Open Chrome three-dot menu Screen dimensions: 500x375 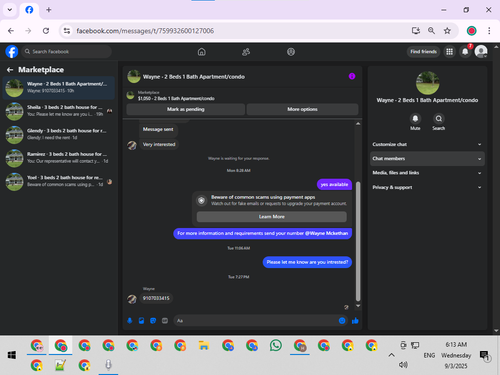[489, 31]
